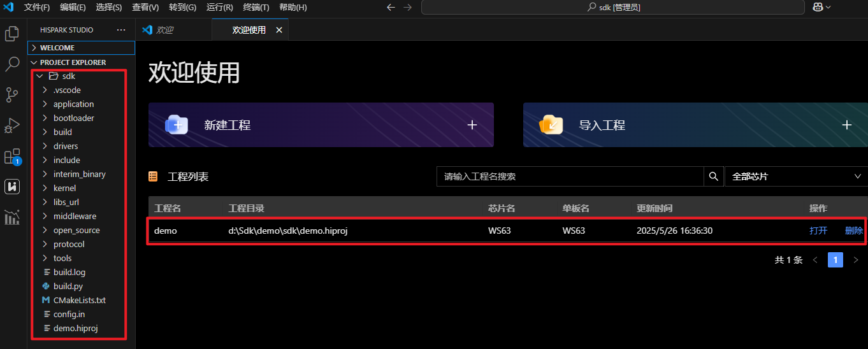Click 删除 link for demo project

click(854, 231)
